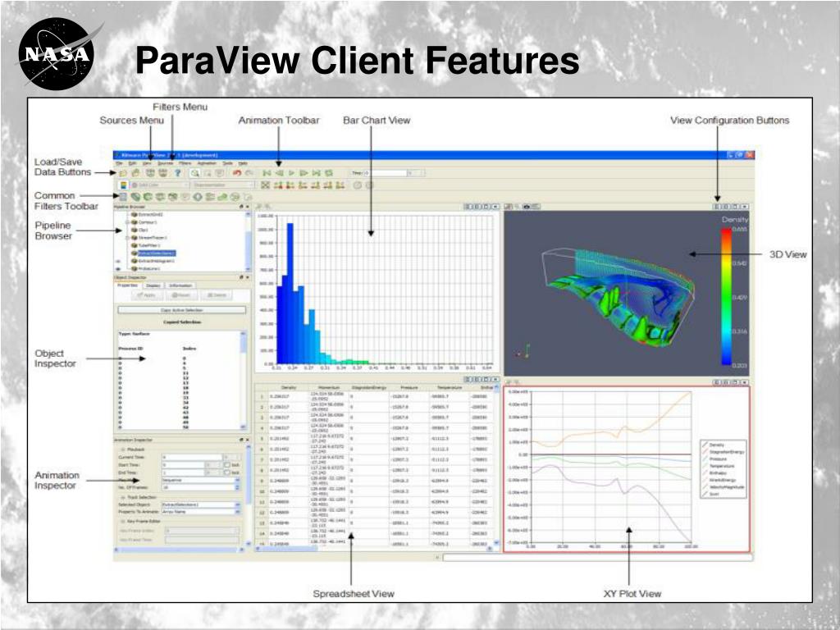Screen dimensions: 840x630
Task: Set view direction to -Y
Action: point(316,185)
